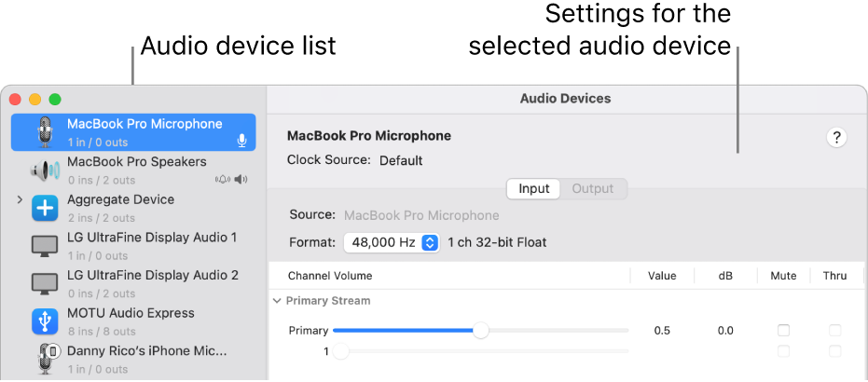
Task: Switch to the Output tab
Action: tap(593, 189)
